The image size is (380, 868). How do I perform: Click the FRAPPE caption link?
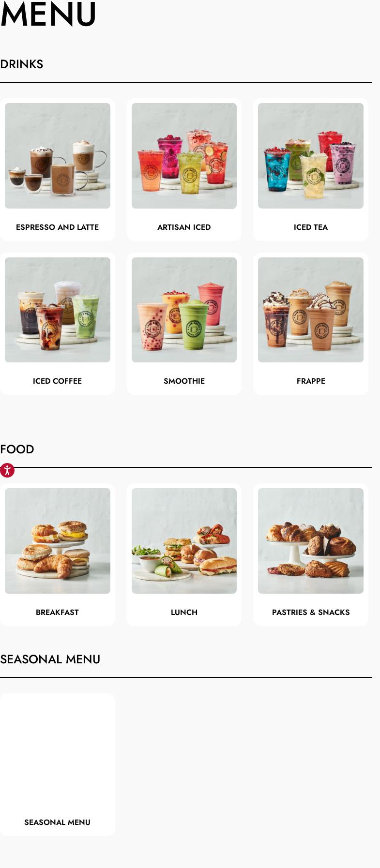[x=311, y=381]
